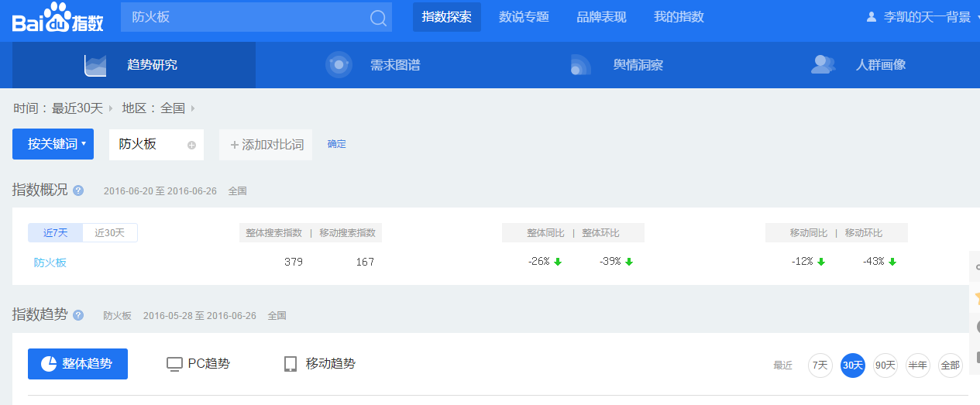Click the monitor icon for PC趋势
Screen dimensions: 980x405
[x=175, y=364]
